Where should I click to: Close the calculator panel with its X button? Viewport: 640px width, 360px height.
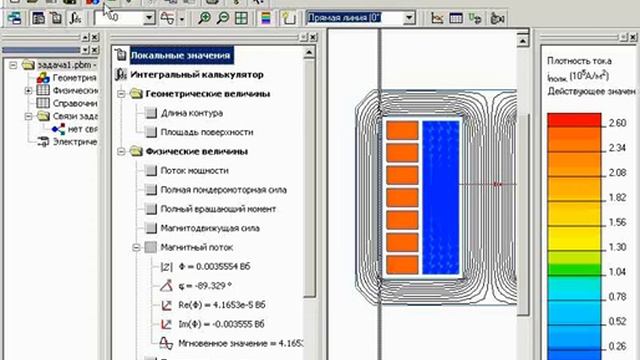pos(313,37)
